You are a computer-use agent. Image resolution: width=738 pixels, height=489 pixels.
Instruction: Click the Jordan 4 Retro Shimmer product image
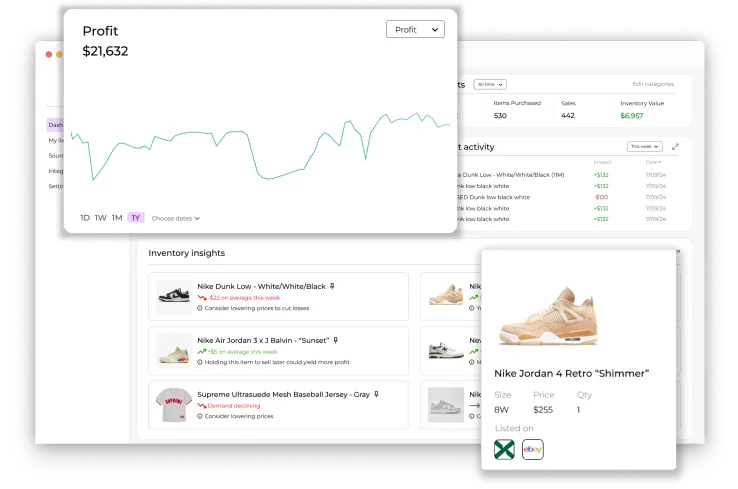[549, 316]
